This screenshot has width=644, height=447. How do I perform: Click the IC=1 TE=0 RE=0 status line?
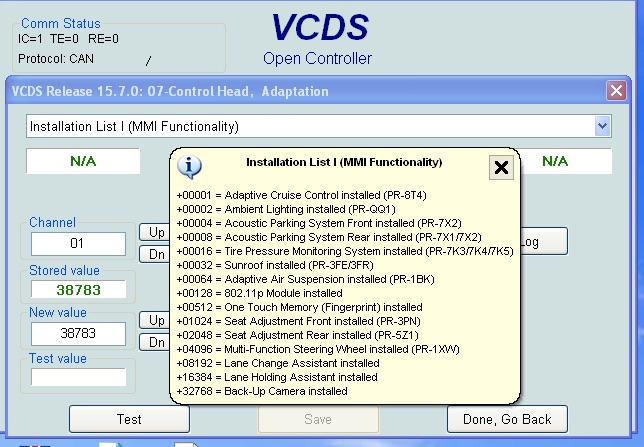[x=68, y=39]
